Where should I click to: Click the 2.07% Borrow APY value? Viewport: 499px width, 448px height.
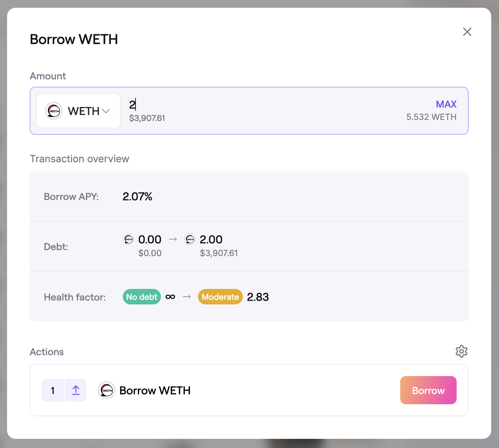(x=137, y=196)
